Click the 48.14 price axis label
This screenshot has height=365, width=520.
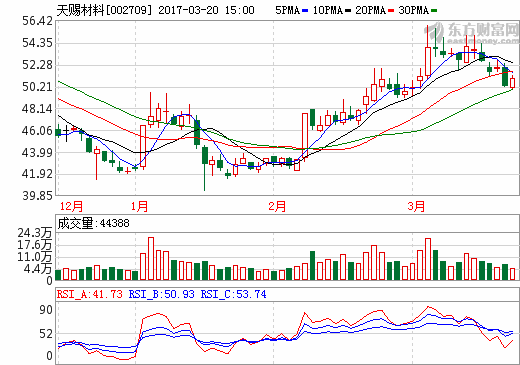pos(37,109)
